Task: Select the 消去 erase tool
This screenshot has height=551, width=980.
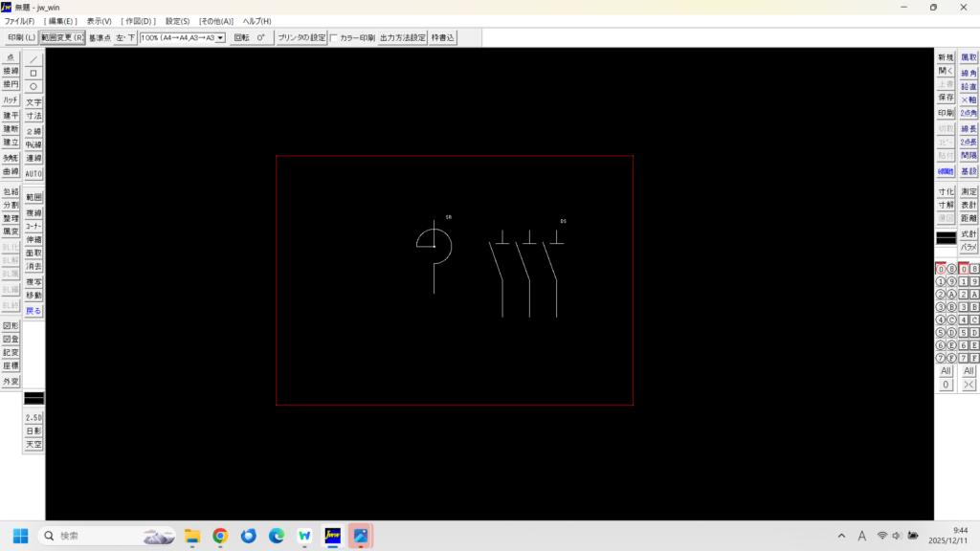Action: [33, 266]
